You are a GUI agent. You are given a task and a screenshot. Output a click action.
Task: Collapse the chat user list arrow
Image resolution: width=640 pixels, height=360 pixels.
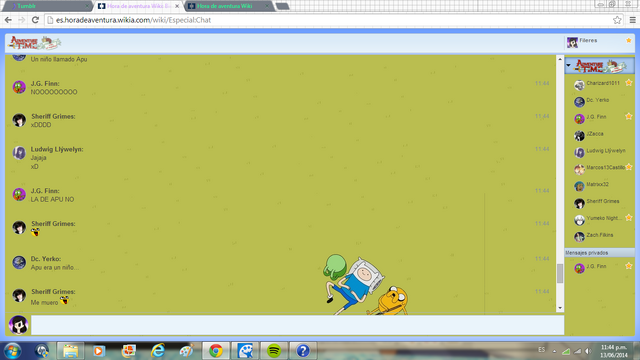[568, 65]
